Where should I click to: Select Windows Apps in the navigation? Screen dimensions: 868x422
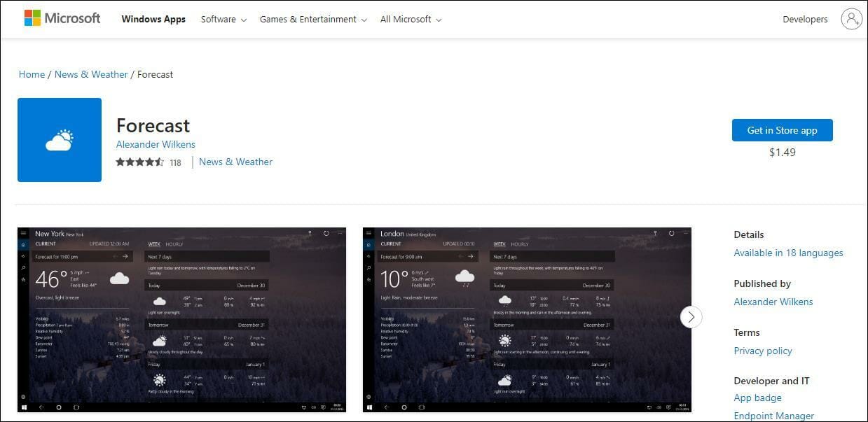(153, 19)
